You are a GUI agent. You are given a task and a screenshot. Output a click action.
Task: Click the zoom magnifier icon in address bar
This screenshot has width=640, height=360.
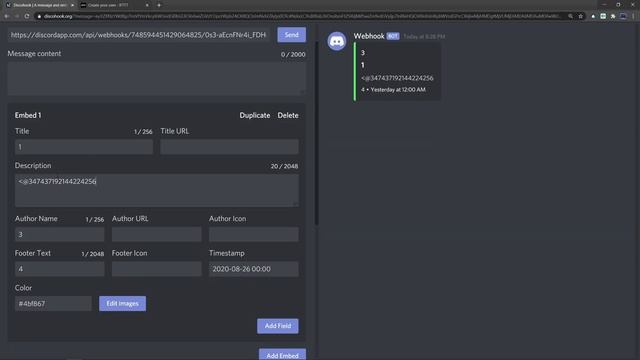coord(570,16)
